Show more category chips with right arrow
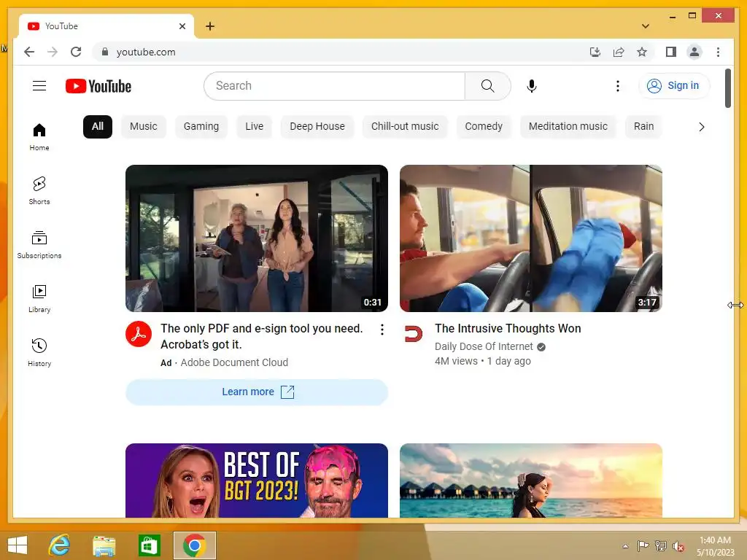This screenshot has height=560, width=747. tap(701, 127)
